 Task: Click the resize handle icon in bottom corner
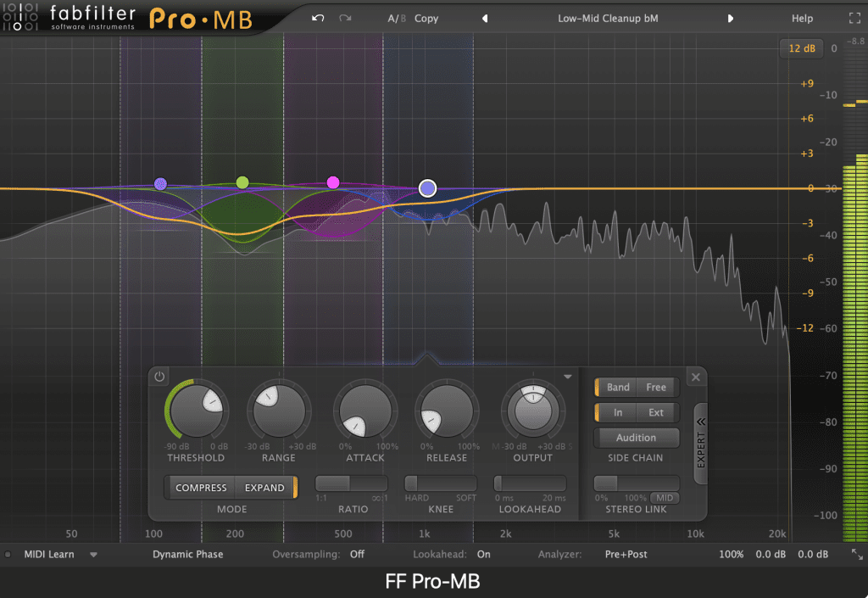857,554
